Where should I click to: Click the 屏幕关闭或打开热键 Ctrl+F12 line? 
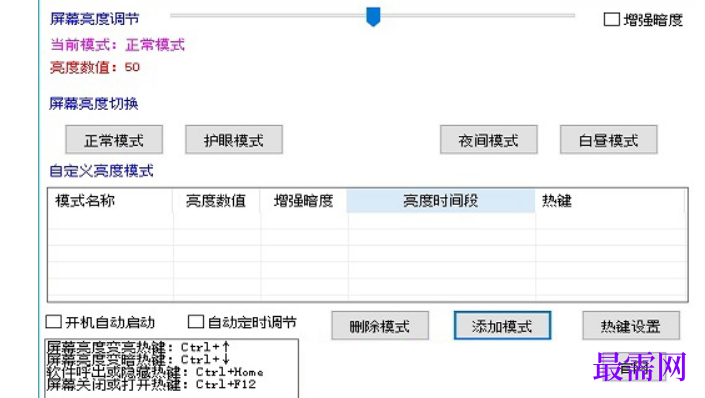coord(151,385)
